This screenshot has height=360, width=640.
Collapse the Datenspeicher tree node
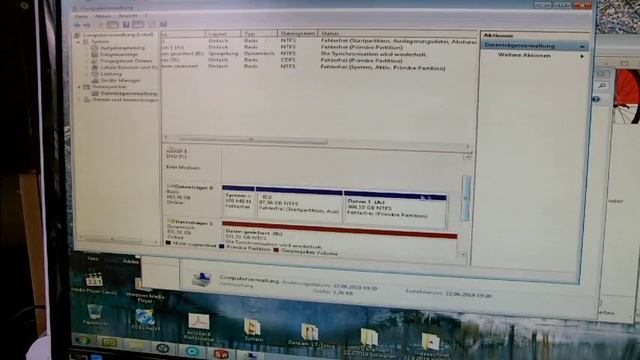coord(79,87)
